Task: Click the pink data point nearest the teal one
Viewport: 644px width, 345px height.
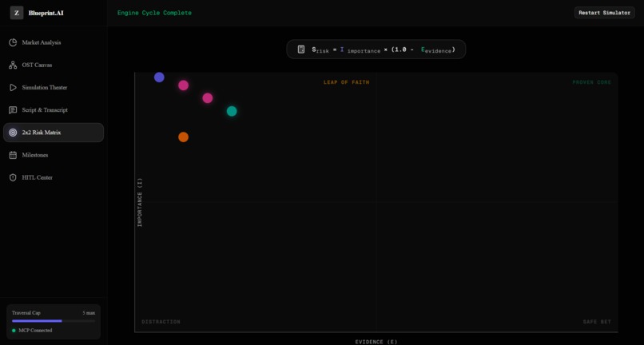Action: [208, 98]
